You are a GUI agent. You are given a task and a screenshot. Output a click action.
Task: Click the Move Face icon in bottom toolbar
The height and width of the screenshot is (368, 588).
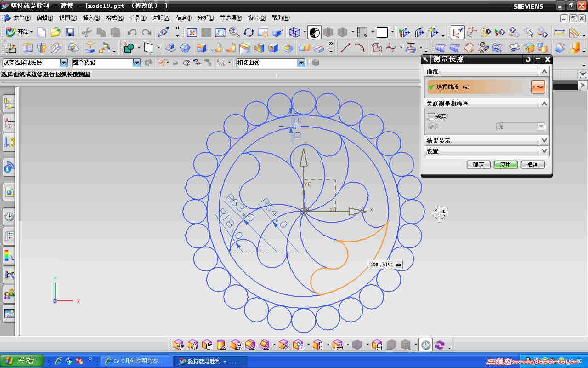(179, 345)
